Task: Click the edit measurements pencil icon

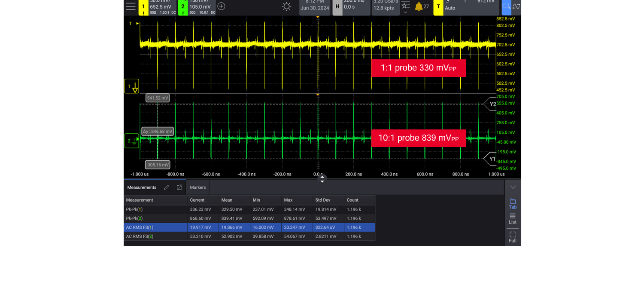Action: pos(167,187)
